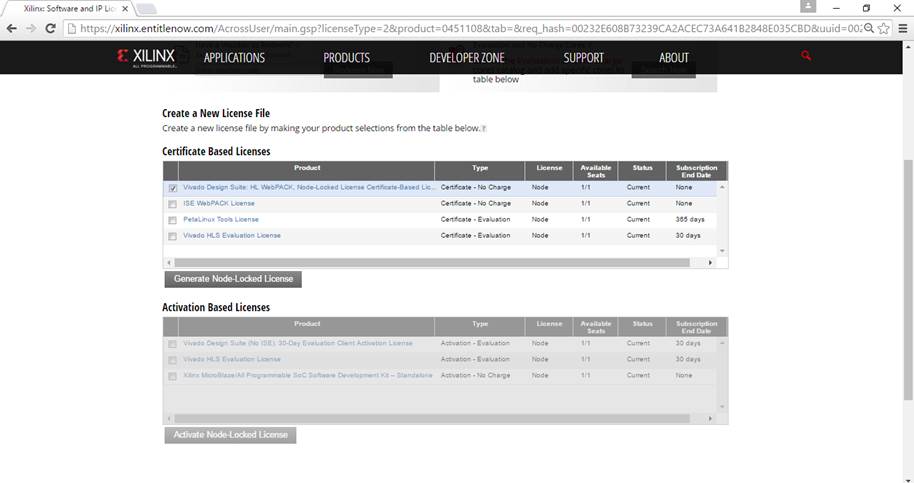This screenshot has width=914, height=483.
Task: Check certificate Vivado HLS Evaluation License checkbox
Action: (172, 237)
